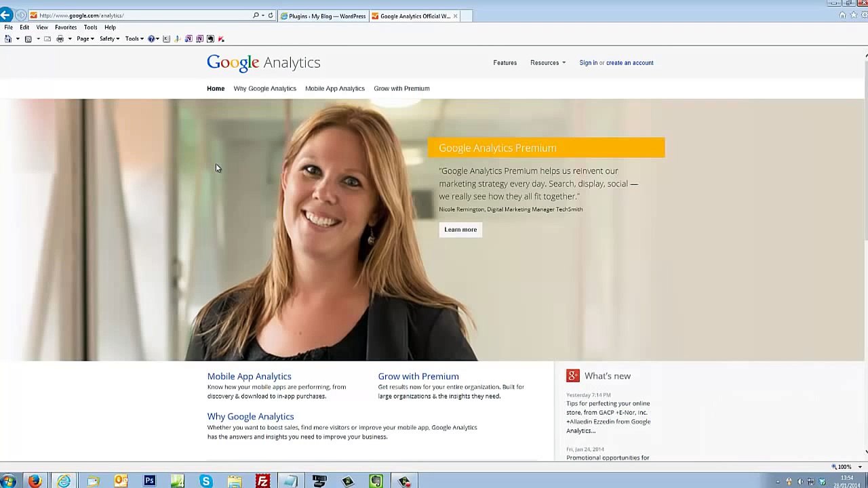Open the Help menu
The image size is (868, 488).
[110, 27]
